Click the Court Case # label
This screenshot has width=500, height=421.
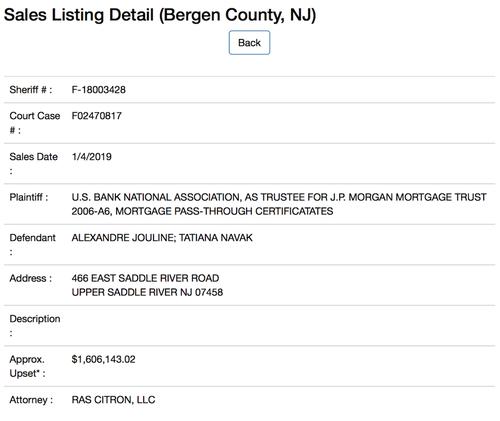coord(35,123)
